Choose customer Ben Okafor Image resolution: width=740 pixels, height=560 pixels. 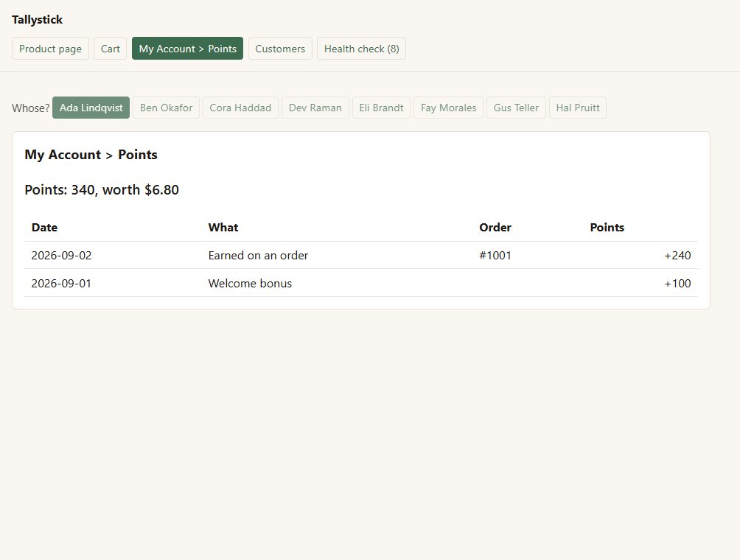pyautogui.click(x=166, y=108)
